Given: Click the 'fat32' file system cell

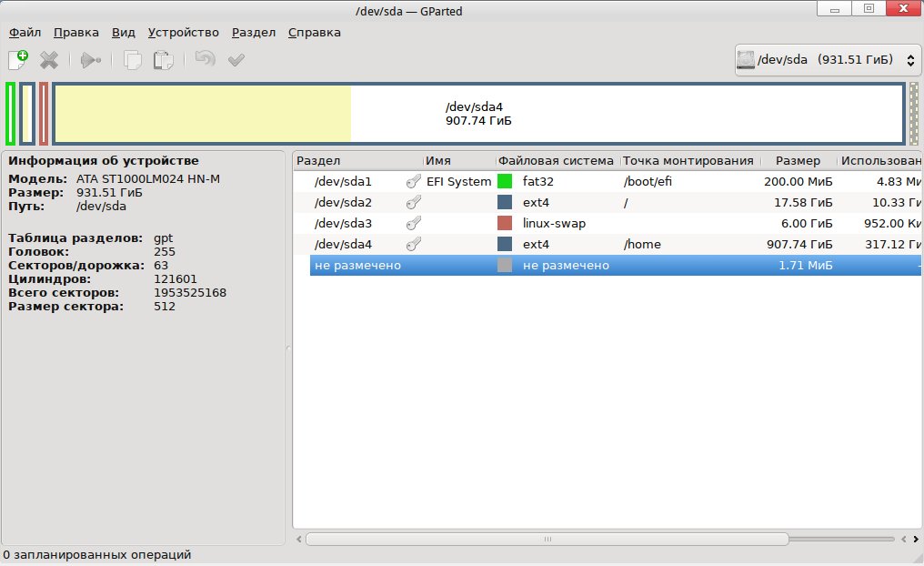Looking at the screenshot, I should pos(538,182).
